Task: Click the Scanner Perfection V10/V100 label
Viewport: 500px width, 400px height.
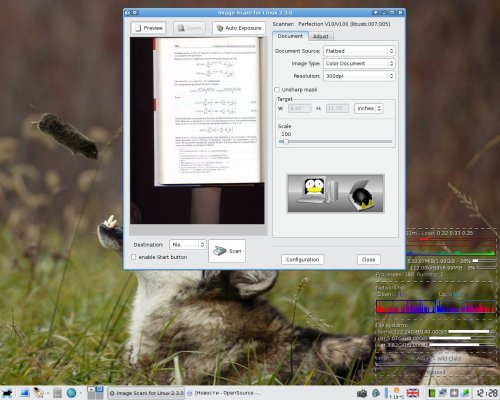Action: point(331,24)
